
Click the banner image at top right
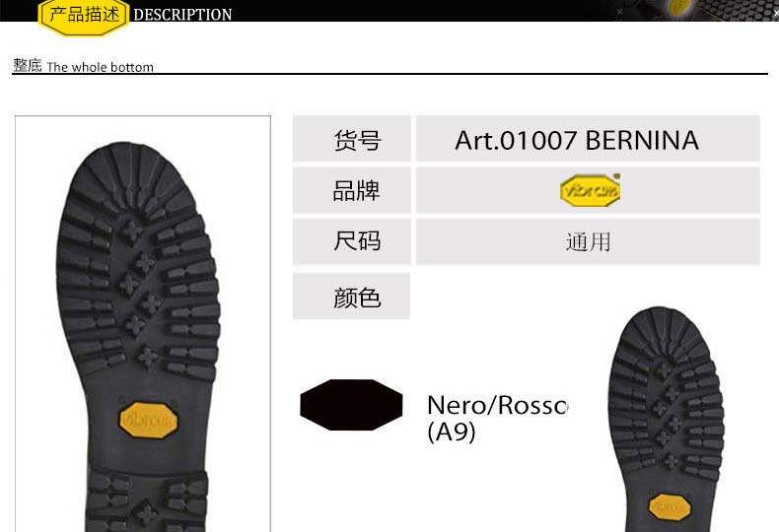(695, 11)
